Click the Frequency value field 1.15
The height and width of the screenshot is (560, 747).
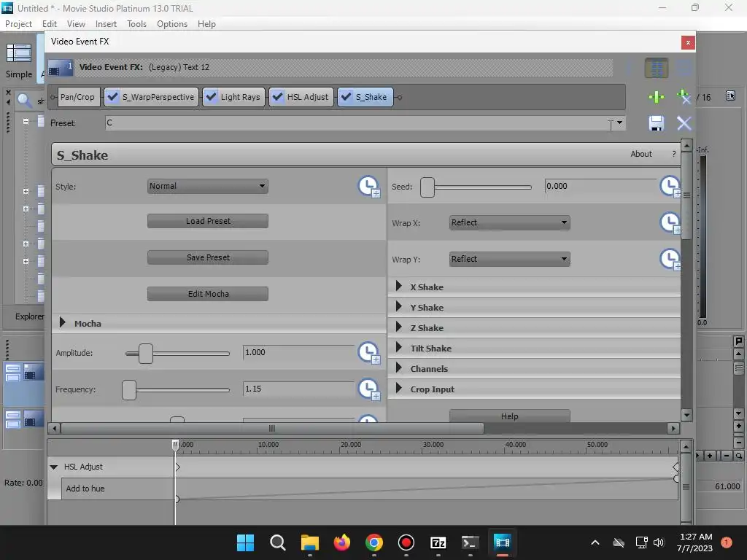point(298,389)
